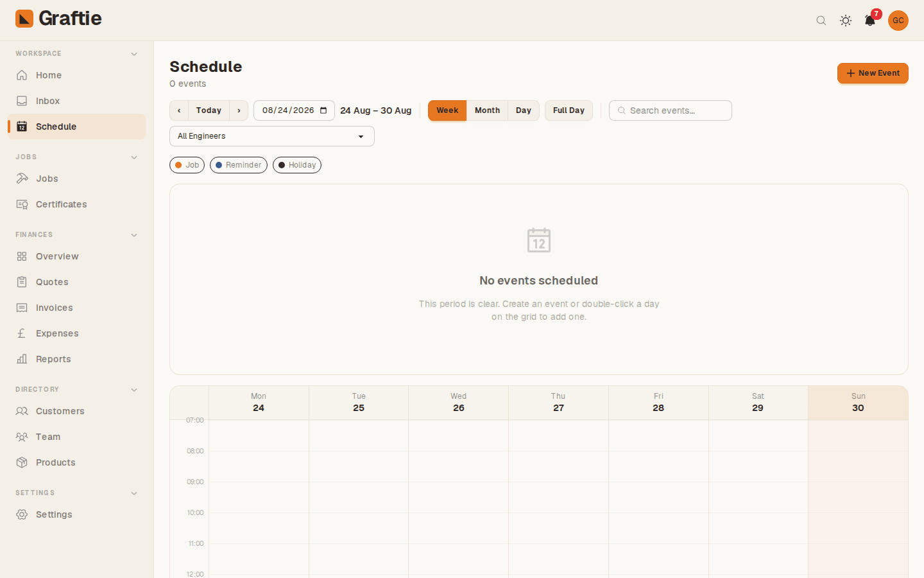Switch to Month view
Image resolution: width=924 pixels, height=578 pixels.
coord(487,110)
